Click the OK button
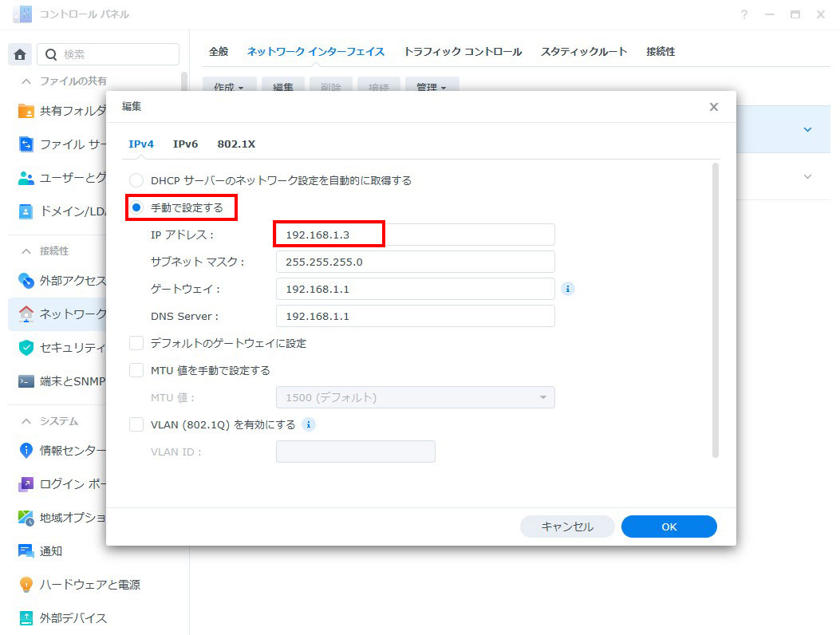The width and height of the screenshot is (840, 635). (x=668, y=527)
